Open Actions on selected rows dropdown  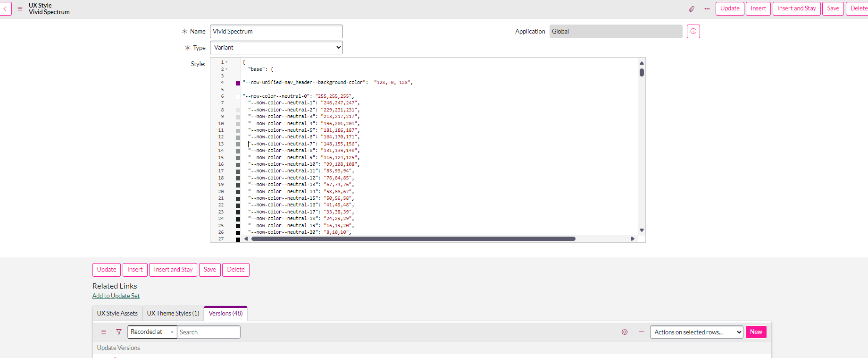(x=696, y=332)
